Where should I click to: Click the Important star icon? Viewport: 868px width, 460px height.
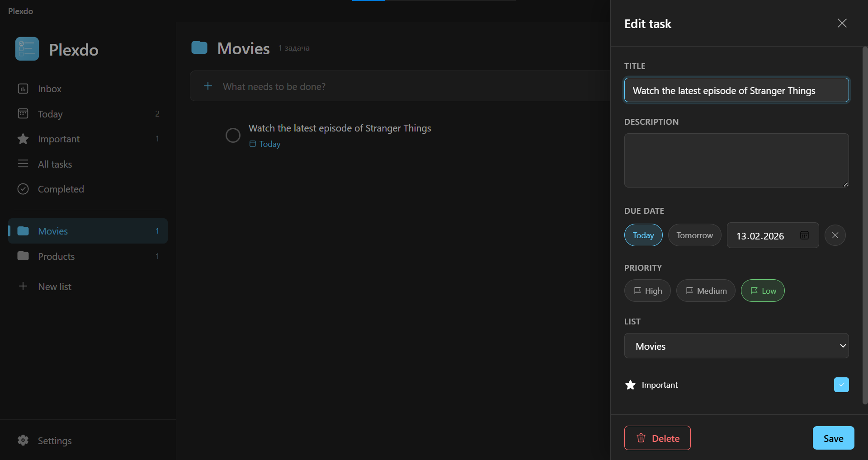24,139
